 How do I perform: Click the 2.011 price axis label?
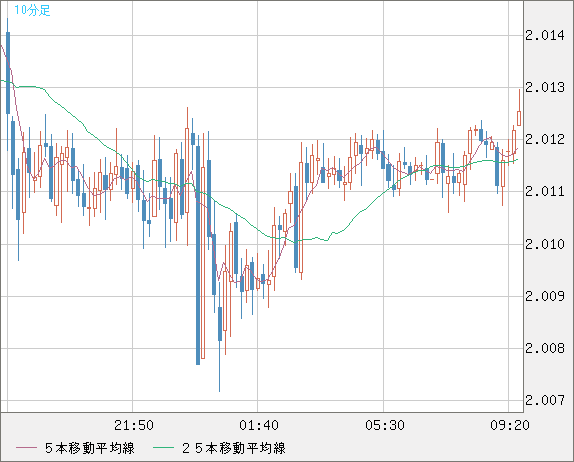545,191
